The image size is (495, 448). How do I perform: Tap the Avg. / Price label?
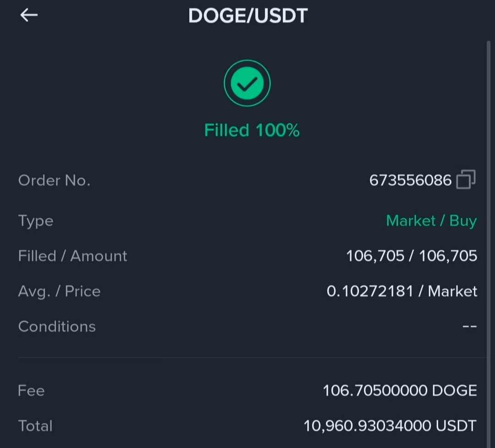59,291
